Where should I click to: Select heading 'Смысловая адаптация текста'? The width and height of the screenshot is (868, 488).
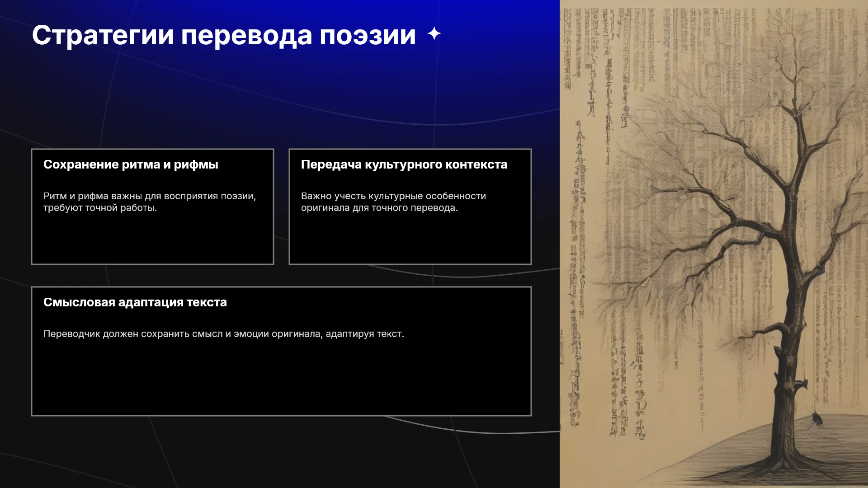pyautogui.click(x=135, y=302)
